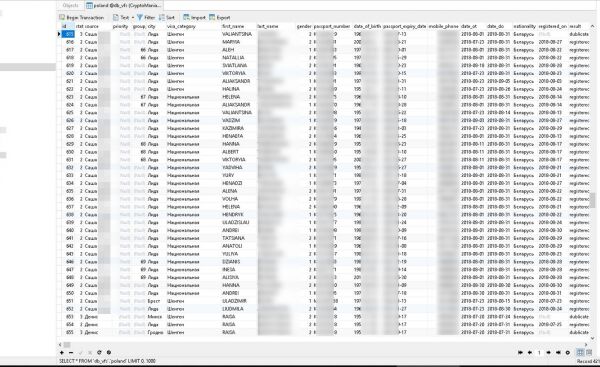Click the horizontal scrollbar thumb
This screenshot has height=367, width=600.
point(67,345)
